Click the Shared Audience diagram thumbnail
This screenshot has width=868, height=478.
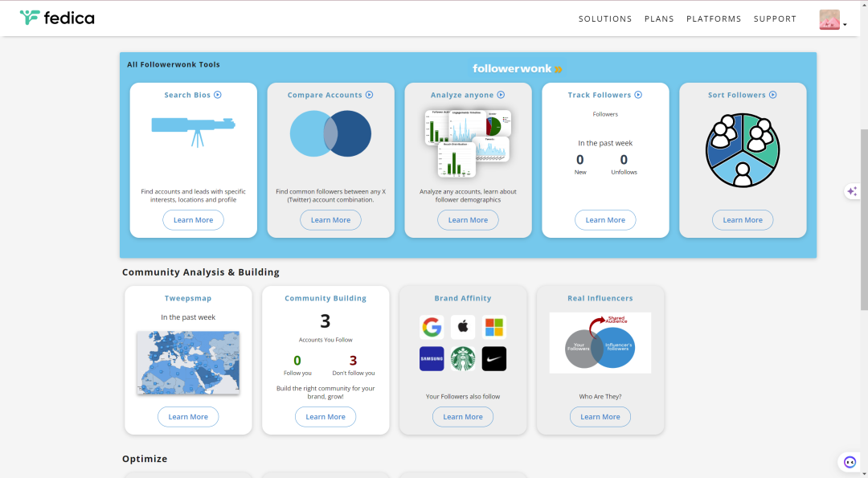coord(600,342)
